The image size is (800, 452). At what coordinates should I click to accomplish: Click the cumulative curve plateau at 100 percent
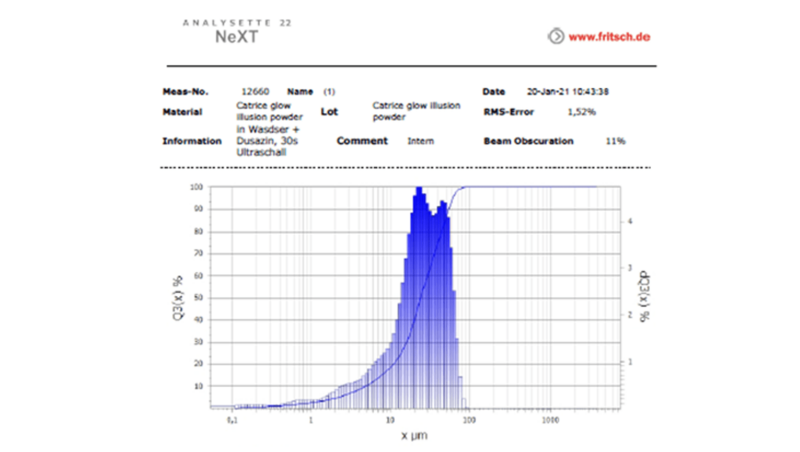530,187
